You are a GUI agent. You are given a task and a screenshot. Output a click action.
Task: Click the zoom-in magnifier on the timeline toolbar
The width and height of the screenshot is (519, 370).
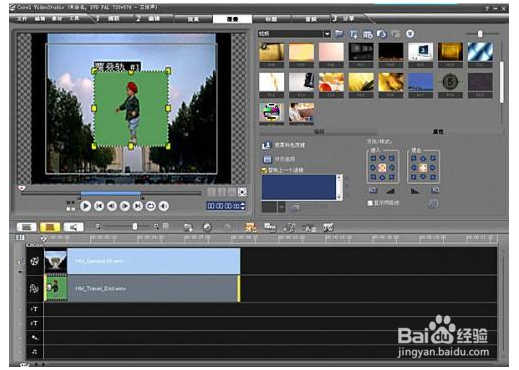point(156,227)
